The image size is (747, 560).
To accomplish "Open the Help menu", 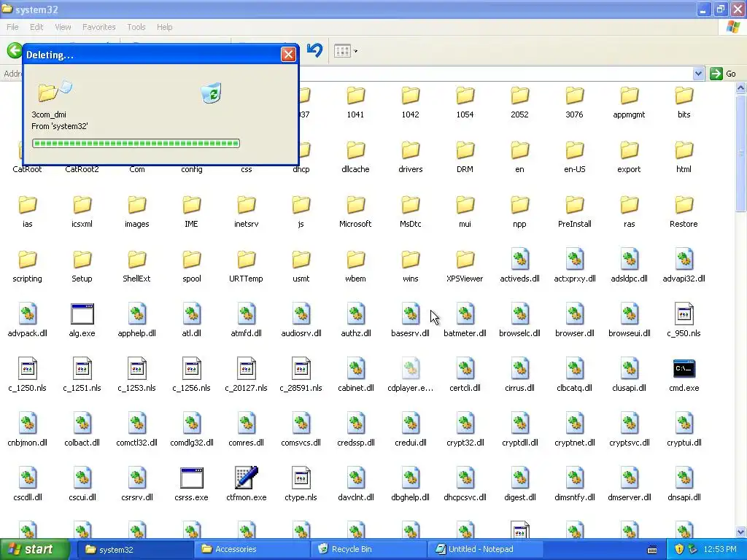I will click(x=164, y=27).
